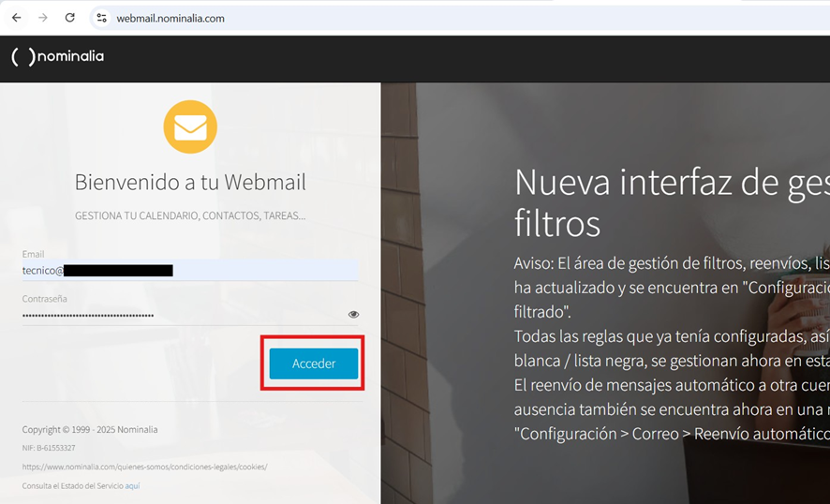The width and height of the screenshot is (830, 504).
Task: Click the yellow envelope mail icon
Action: [190, 127]
